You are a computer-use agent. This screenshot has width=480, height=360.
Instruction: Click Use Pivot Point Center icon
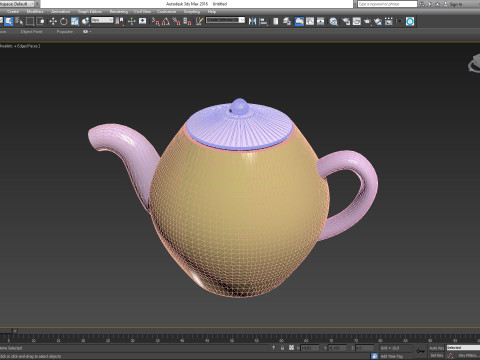point(119,21)
